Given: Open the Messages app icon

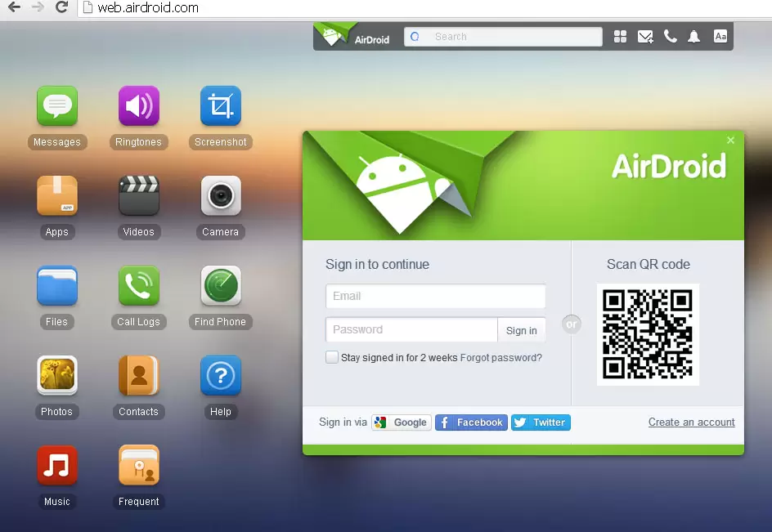Looking at the screenshot, I should 57,106.
